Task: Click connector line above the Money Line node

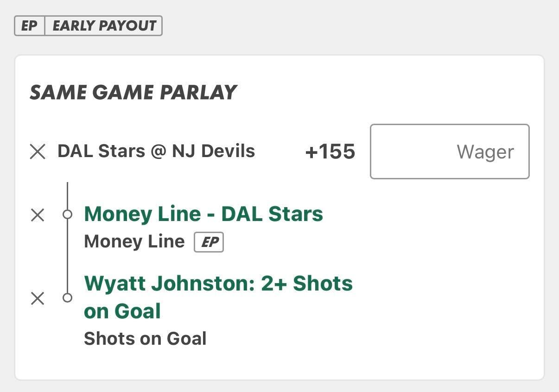Action: [x=68, y=196]
